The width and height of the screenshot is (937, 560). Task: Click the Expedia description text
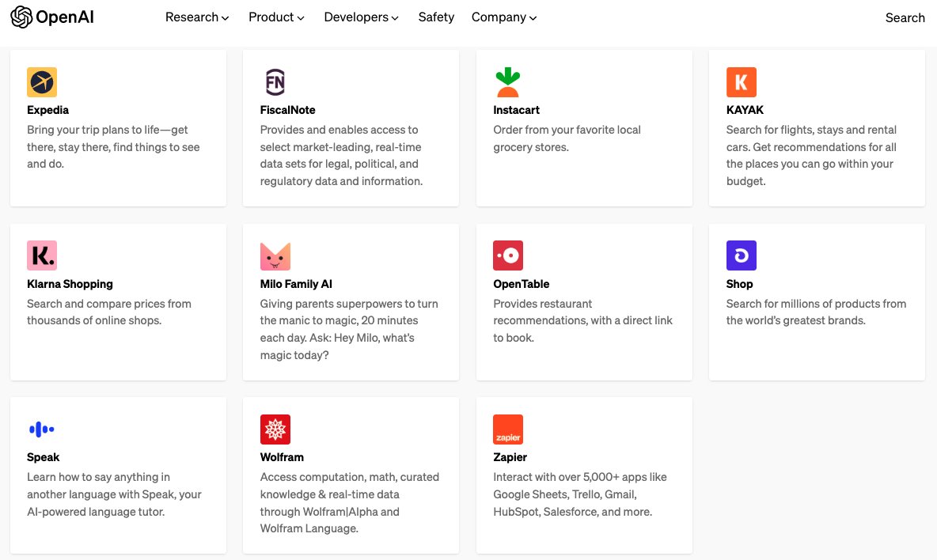[113, 147]
